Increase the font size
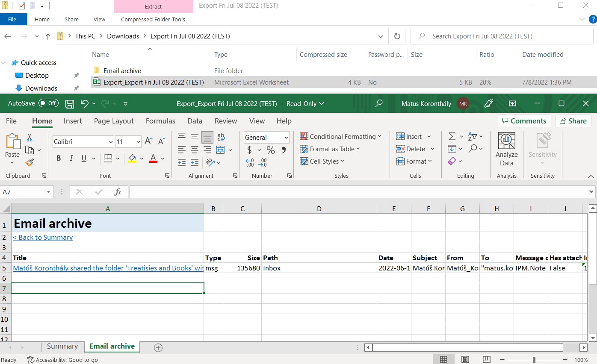The width and height of the screenshot is (597, 364). tap(148, 141)
